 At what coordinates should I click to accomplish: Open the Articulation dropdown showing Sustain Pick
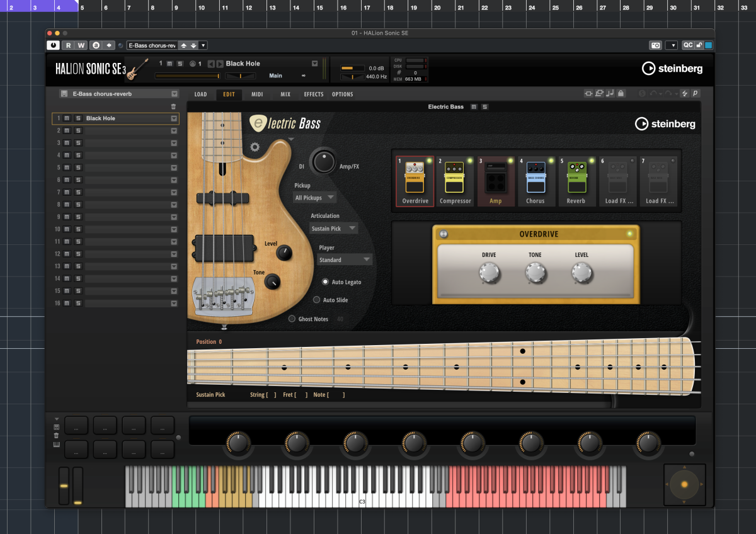334,229
